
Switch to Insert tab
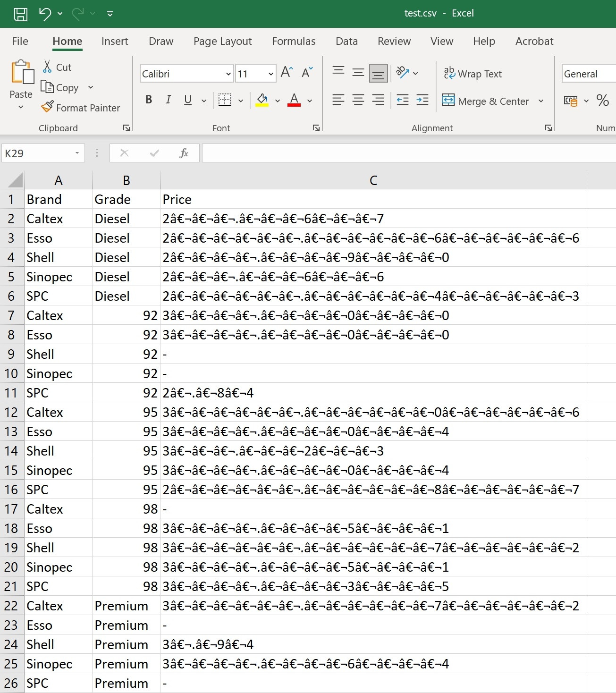pos(115,41)
